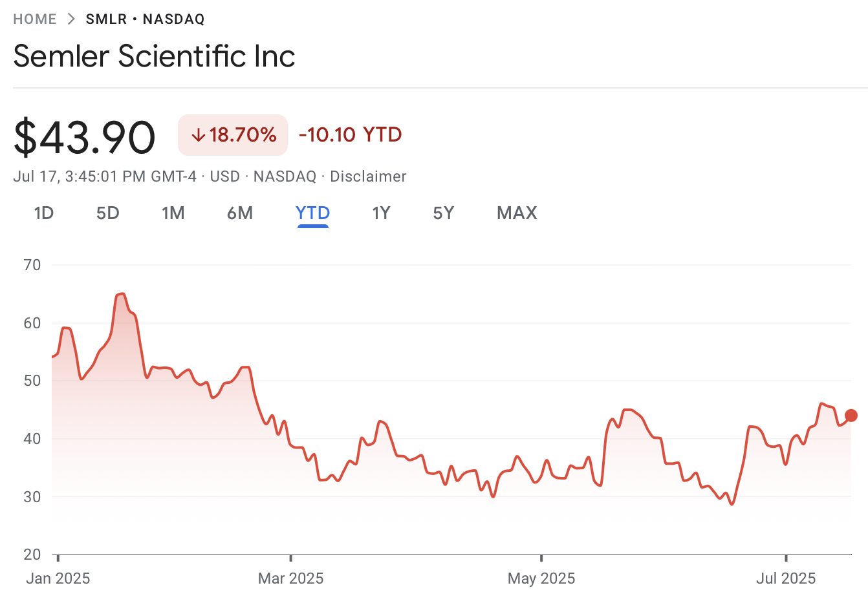Click the Jan 2025 axis label
Image resolution: width=868 pixels, height=603 pixels.
point(58,578)
